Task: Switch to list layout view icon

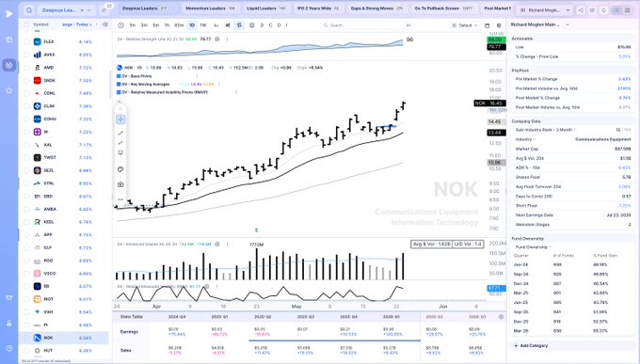Action: tap(616, 10)
